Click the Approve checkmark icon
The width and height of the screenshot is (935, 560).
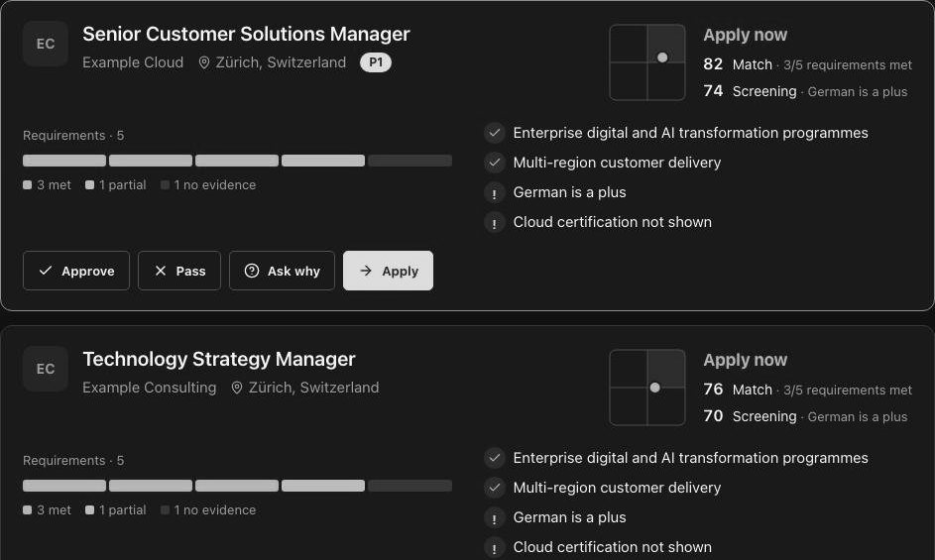point(46,271)
